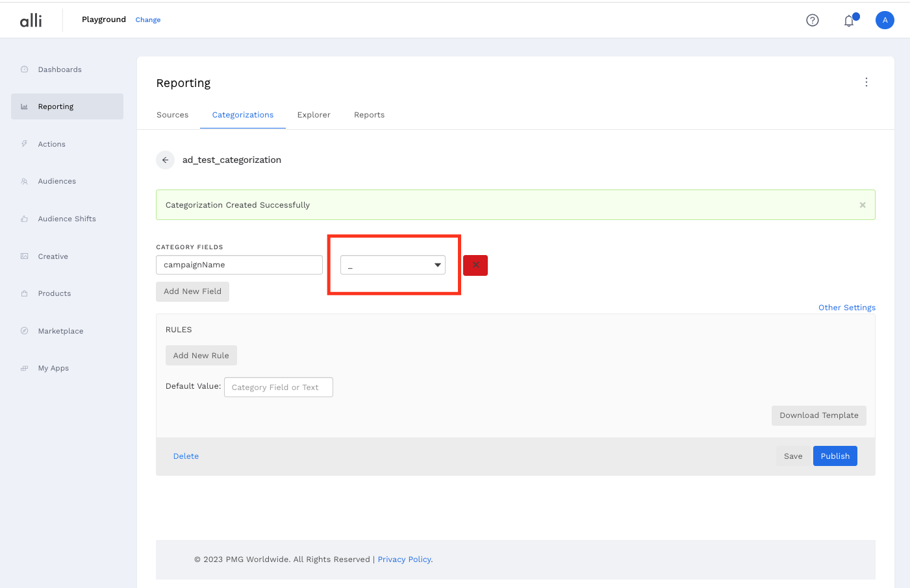Click the help question mark icon
Image resolution: width=910 pixels, height=588 pixels.
pos(812,20)
